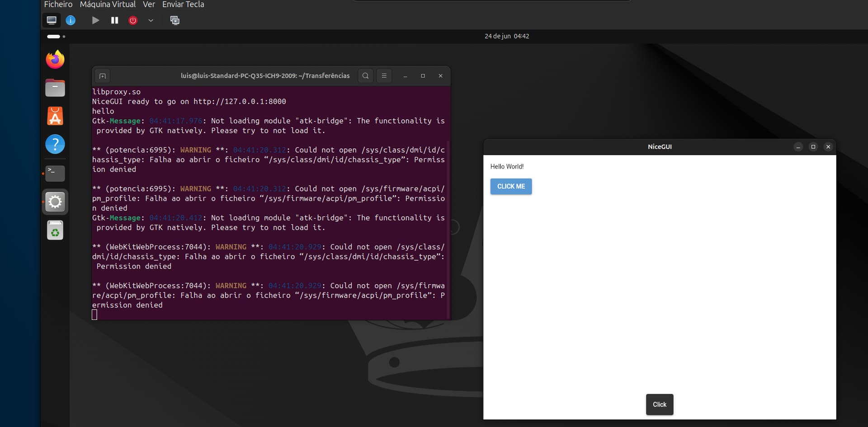Open the Máquina Virtual menu
The width and height of the screenshot is (868, 427).
pos(108,5)
